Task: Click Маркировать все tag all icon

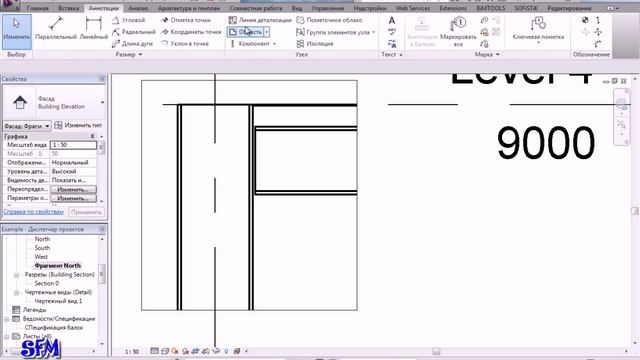Action: [458, 31]
